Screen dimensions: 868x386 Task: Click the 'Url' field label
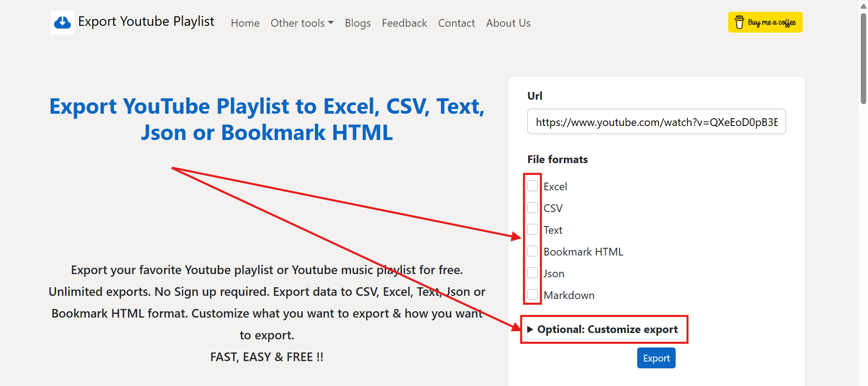[535, 96]
